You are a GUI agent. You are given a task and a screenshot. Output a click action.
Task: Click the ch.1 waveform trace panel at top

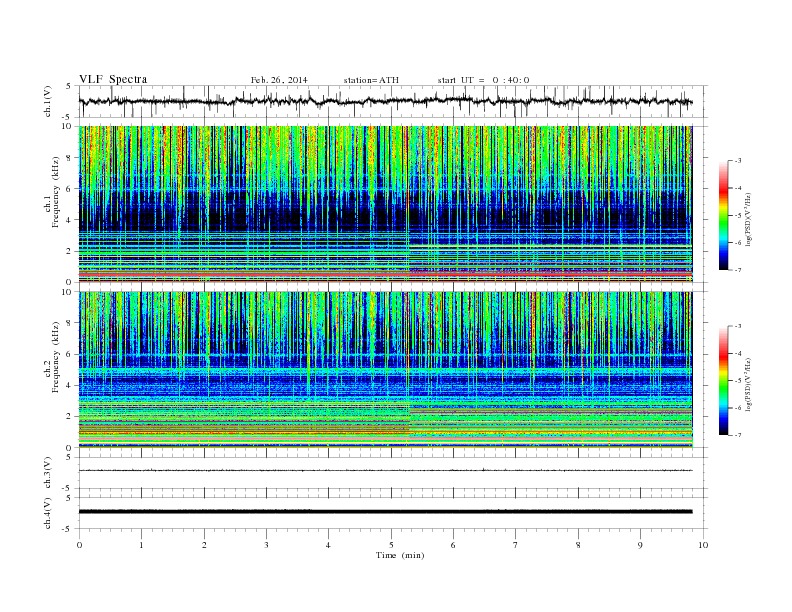point(393,101)
